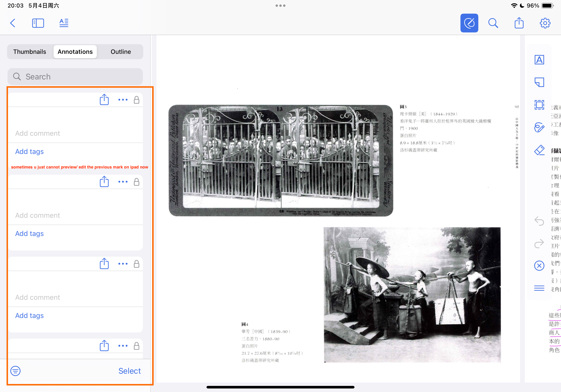Open more options on first annotation
Image resolution: width=561 pixels, height=392 pixels.
[x=123, y=100]
